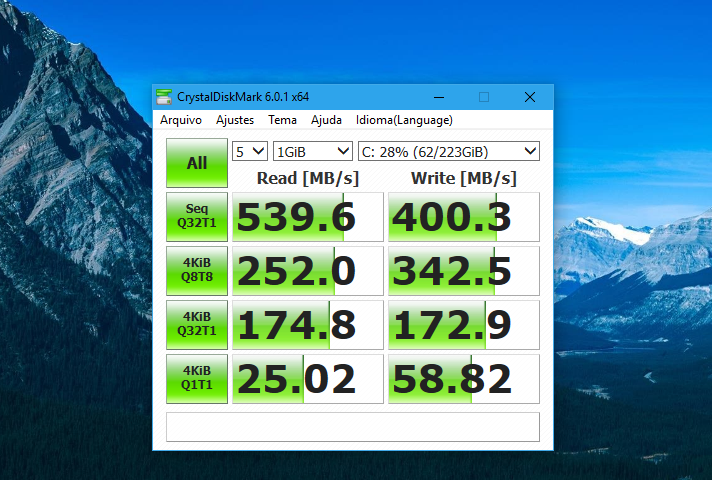The image size is (712, 480).
Task: Open the Tema menu
Action: [x=282, y=120]
